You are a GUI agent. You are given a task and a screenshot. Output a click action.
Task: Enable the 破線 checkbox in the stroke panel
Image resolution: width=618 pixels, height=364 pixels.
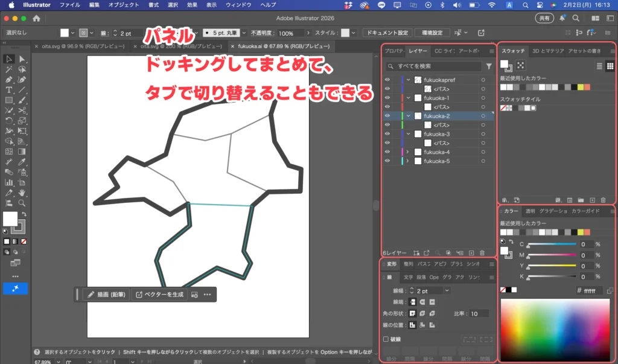(385, 339)
